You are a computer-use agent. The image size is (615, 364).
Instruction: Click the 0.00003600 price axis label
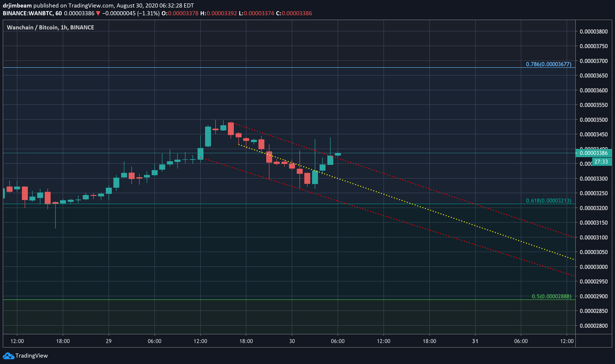[594, 90]
